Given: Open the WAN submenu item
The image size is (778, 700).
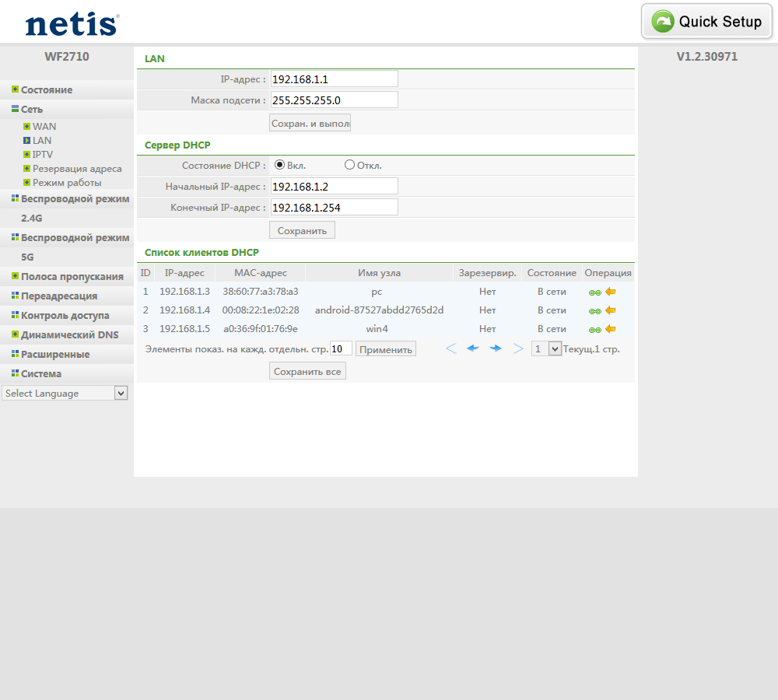Looking at the screenshot, I should pos(44,127).
